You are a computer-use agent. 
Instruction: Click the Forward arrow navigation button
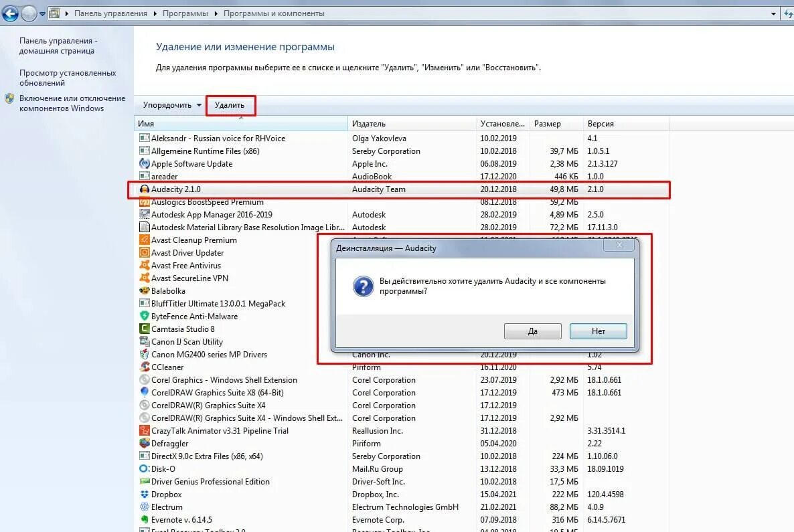click(x=29, y=13)
